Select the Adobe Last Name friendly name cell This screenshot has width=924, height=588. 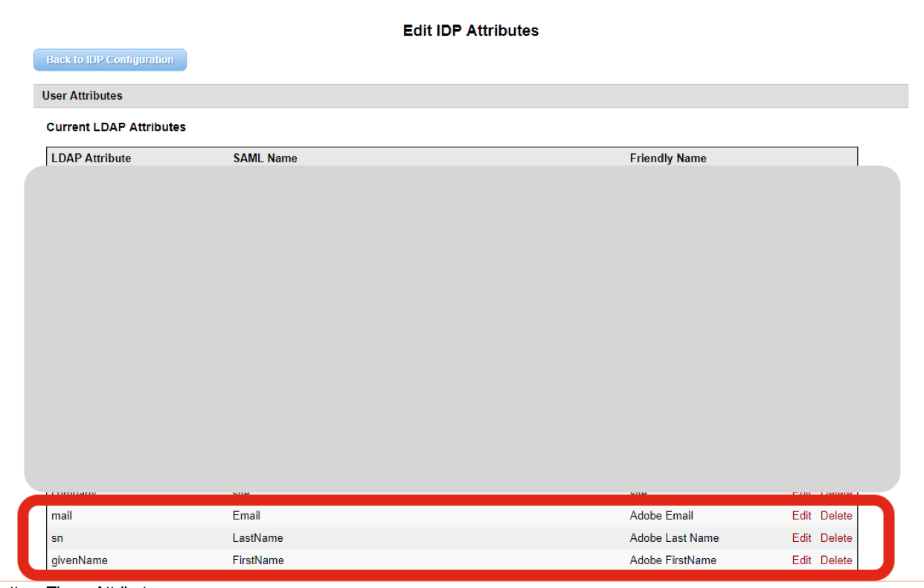[x=674, y=537]
